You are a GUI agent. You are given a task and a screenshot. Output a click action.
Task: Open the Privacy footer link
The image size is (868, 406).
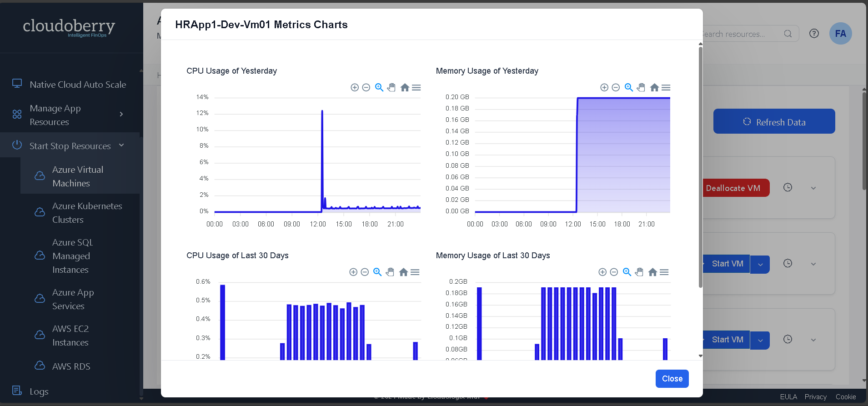(x=815, y=397)
